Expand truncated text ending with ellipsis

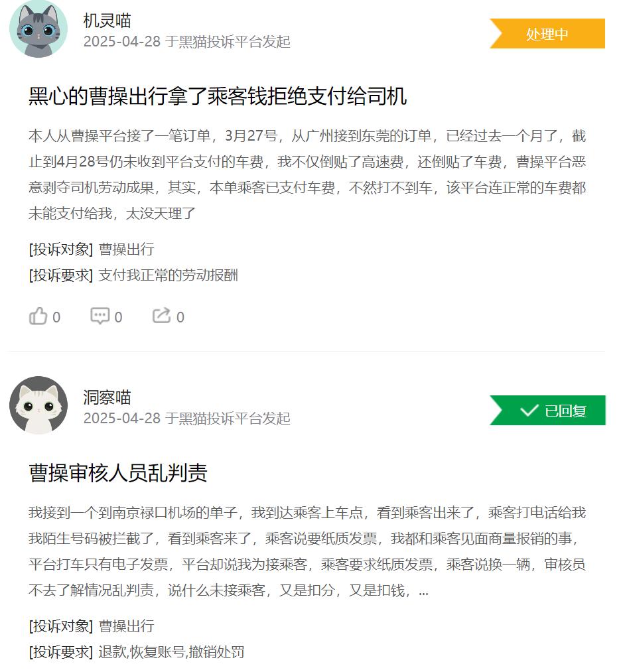(423, 591)
